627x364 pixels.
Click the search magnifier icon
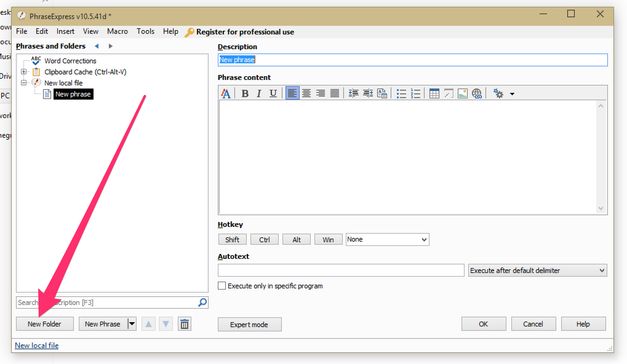click(202, 303)
